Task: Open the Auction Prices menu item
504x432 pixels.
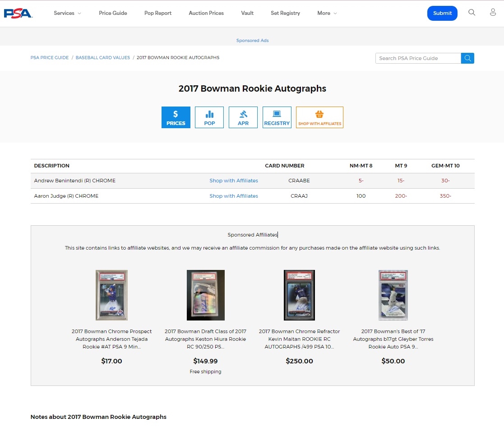Action: (206, 13)
